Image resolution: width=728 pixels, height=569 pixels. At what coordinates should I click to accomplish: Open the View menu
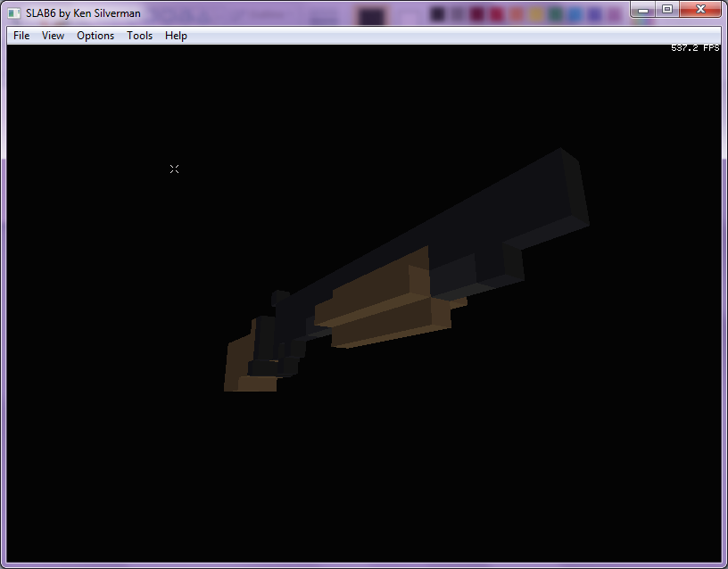click(x=53, y=36)
